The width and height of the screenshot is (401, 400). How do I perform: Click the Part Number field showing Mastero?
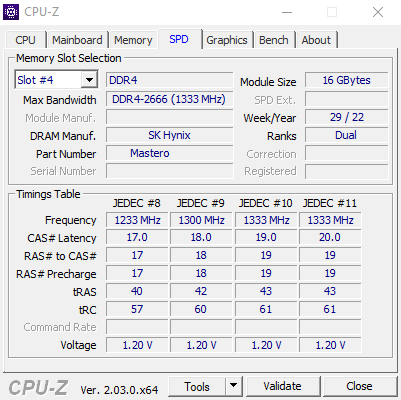coord(170,154)
